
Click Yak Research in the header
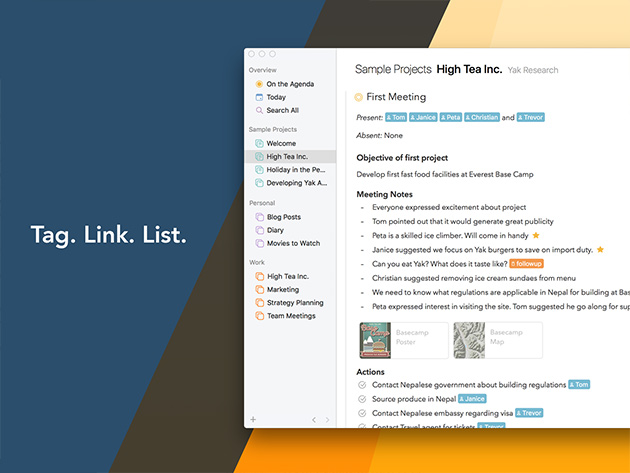click(x=533, y=70)
